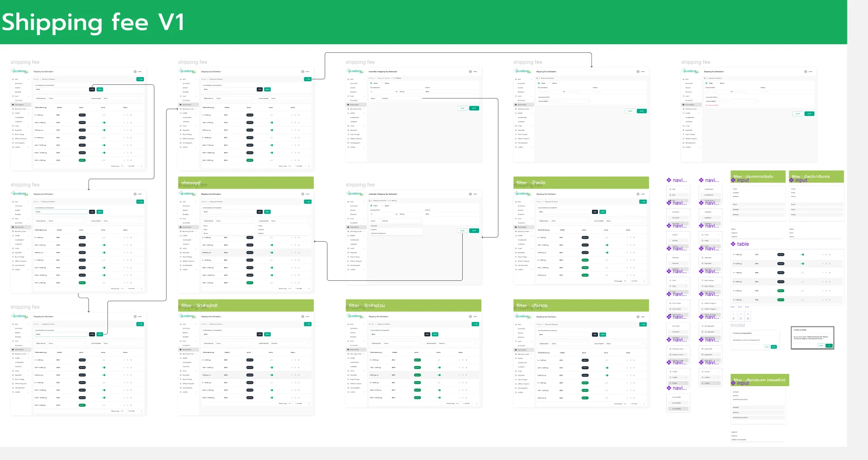
Task: Click cancel button in Confirm to delete modal
Action: 822,346
